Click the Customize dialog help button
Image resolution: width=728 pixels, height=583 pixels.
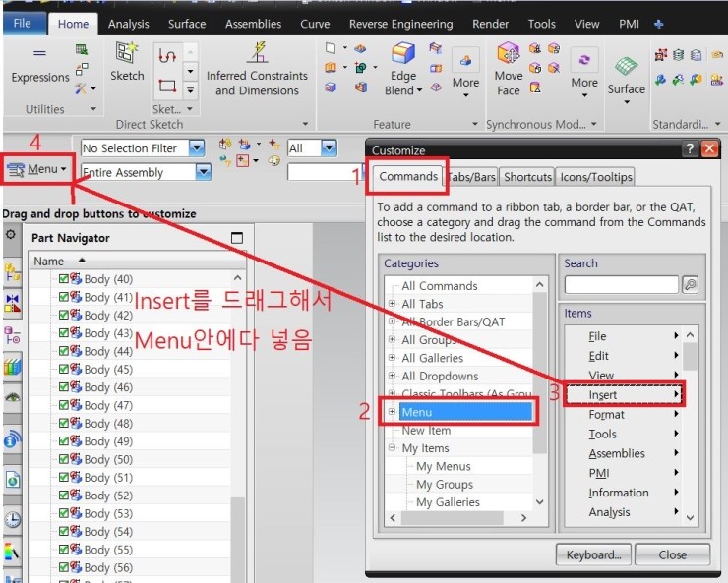coord(690,148)
